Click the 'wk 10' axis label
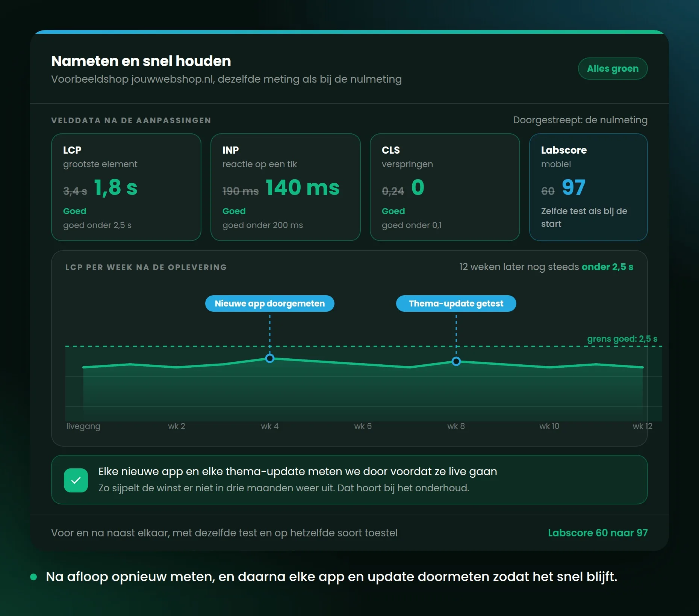The width and height of the screenshot is (699, 616). 549,426
